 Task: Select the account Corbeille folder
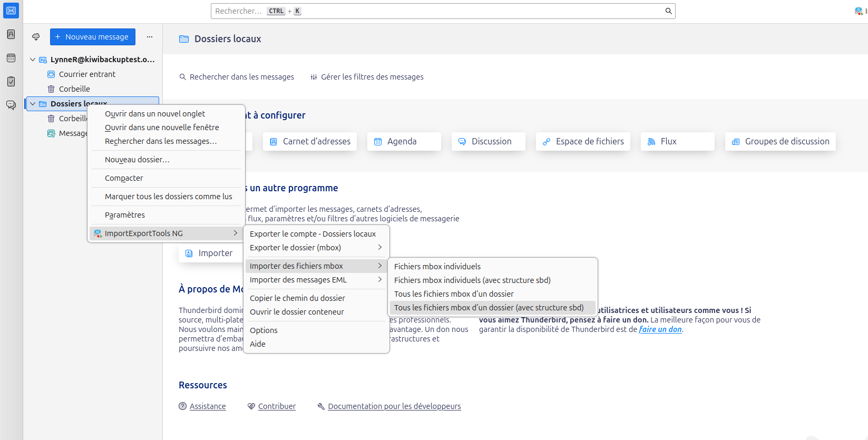(93, 89)
